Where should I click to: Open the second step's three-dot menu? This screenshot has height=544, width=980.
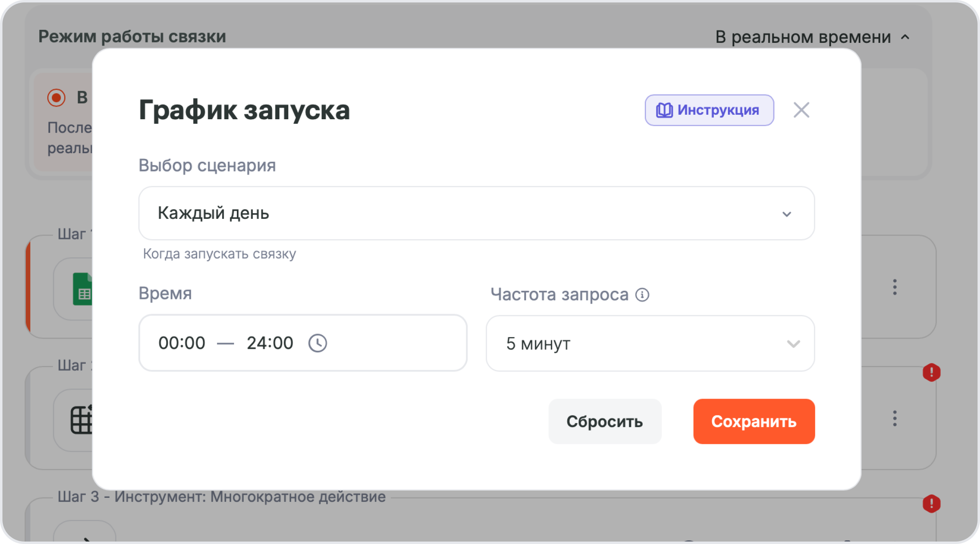click(x=895, y=418)
